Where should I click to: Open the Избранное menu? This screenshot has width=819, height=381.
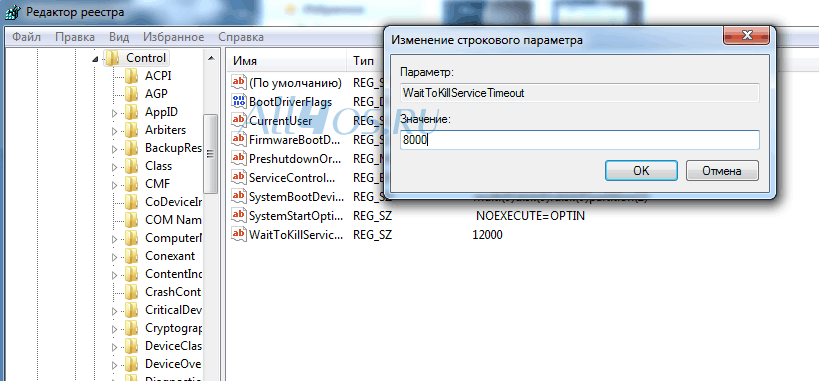coord(173,37)
